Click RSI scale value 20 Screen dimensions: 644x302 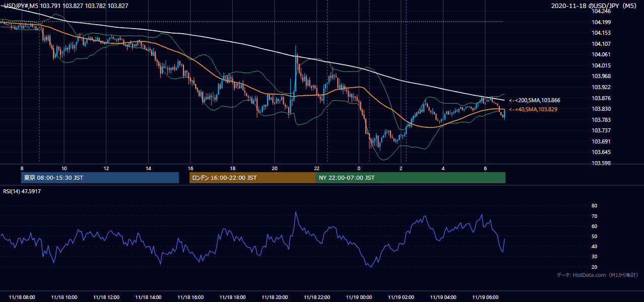(x=594, y=267)
